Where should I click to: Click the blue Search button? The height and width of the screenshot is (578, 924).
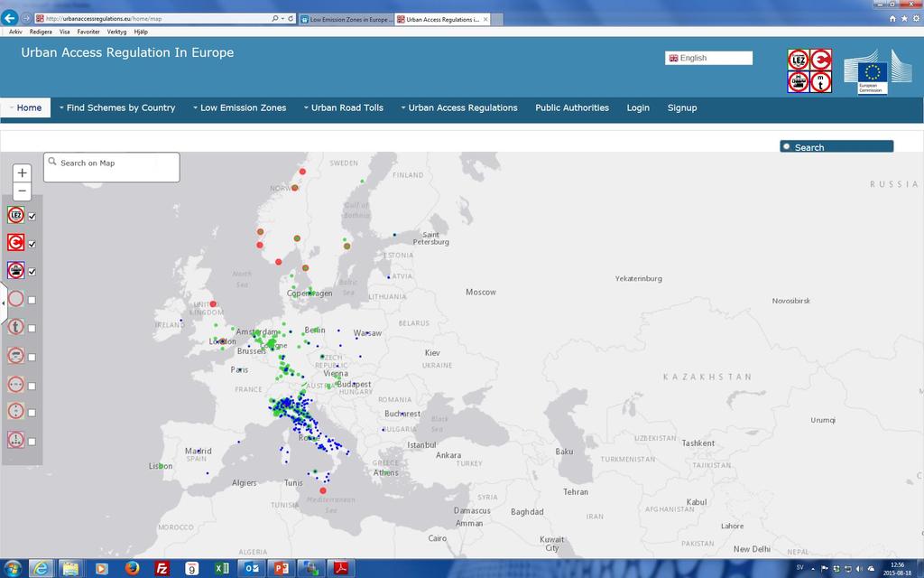836,146
